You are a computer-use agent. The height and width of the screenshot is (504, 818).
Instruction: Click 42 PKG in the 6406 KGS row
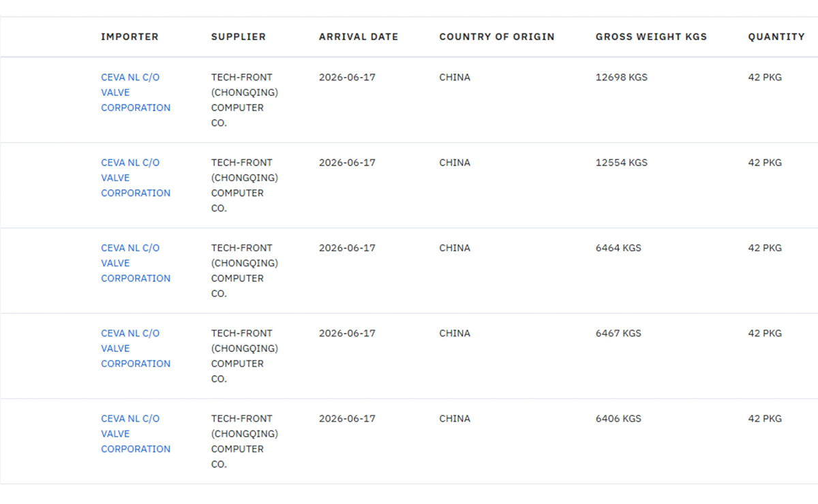[x=765, y=419]
